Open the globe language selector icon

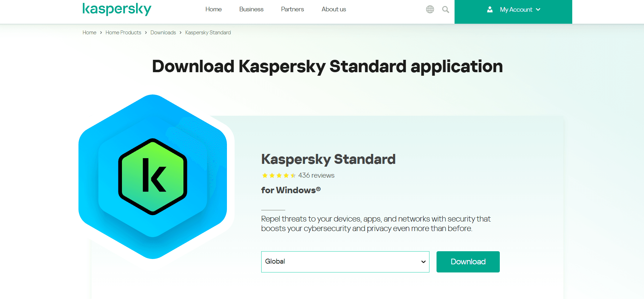pos(430,10)
